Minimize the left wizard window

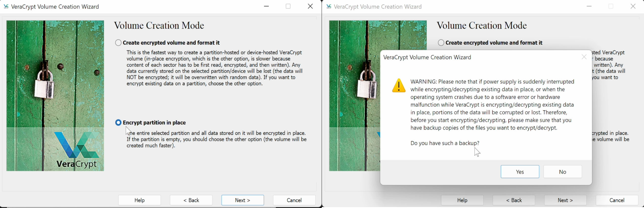coord(266,6)
